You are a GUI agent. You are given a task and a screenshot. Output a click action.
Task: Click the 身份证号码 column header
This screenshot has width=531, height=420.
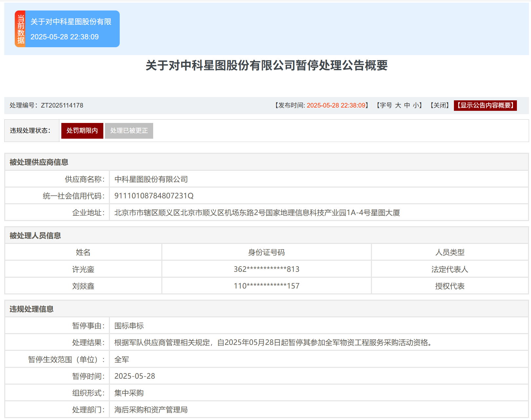click(x=267, y=252)
